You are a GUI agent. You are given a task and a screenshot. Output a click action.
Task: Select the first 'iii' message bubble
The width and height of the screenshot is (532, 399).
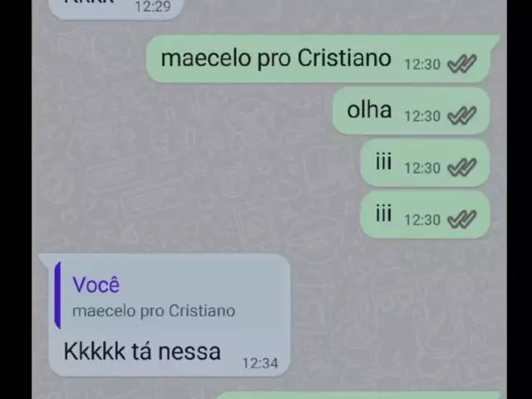click(x=425, y=163)
